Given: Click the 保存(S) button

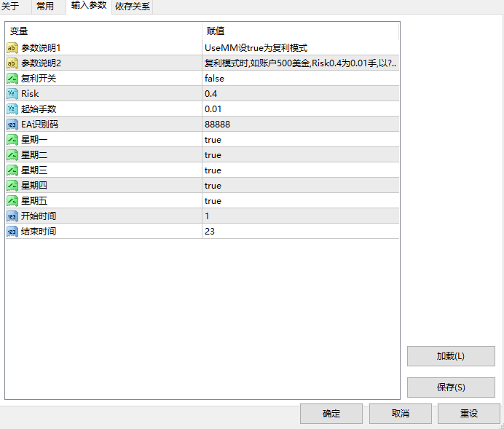Looking at the screenshot, I should [x=451, y=387].
